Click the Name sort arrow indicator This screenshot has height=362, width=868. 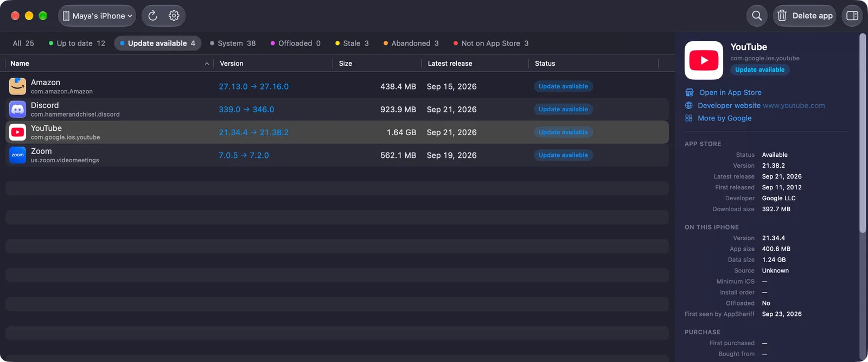[207, 63]
